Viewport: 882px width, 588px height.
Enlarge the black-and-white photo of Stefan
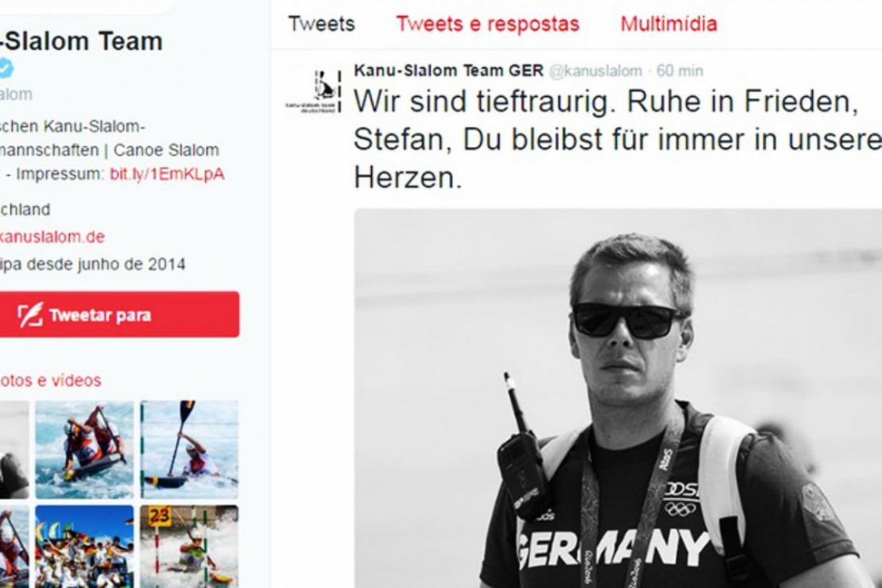click(617, 398)
